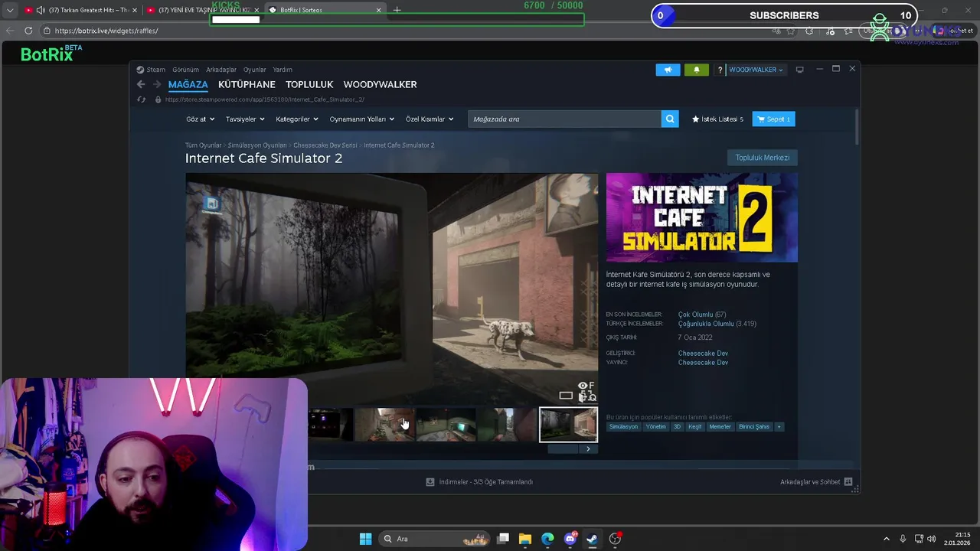Mute the Tarkan Greatest Hits tab audio
This screenshot has height=551, width=980.
[x=41, y=10]
